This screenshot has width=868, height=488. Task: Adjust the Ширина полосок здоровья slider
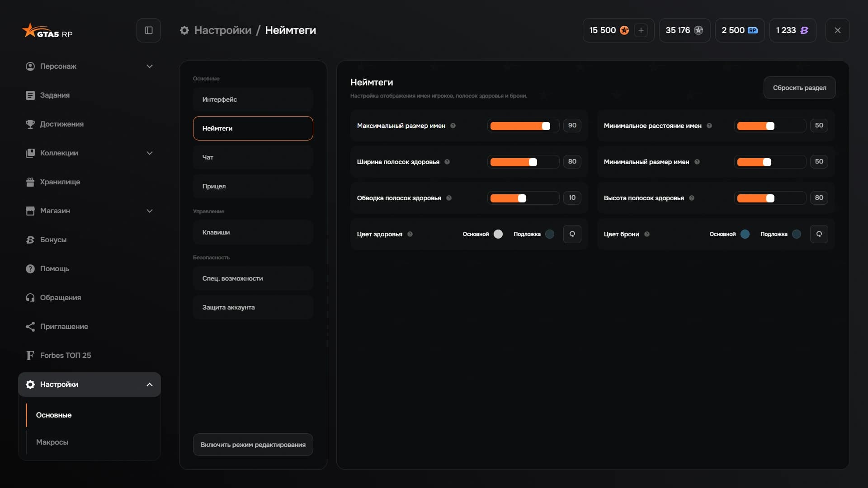click(x=524, y=162)
